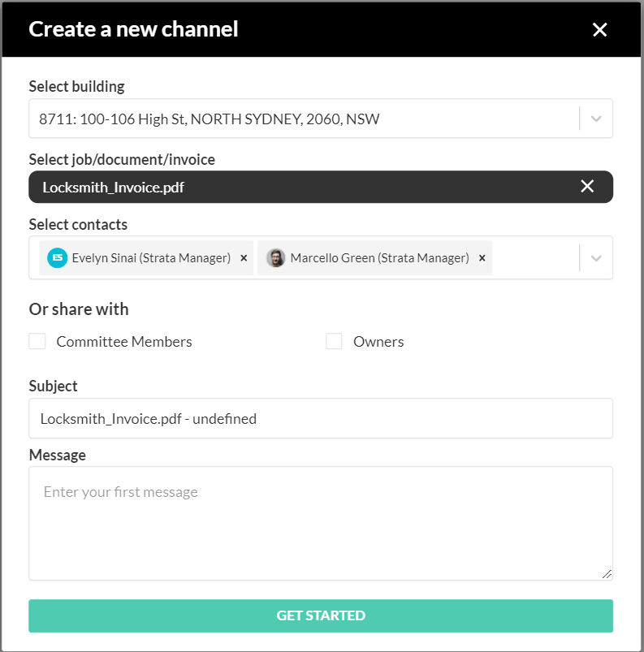This screenshot has width=644, height=652.
Task: Remove the attached Locksmith_Invoice.pdf file
Action: (x=587, y=187)
